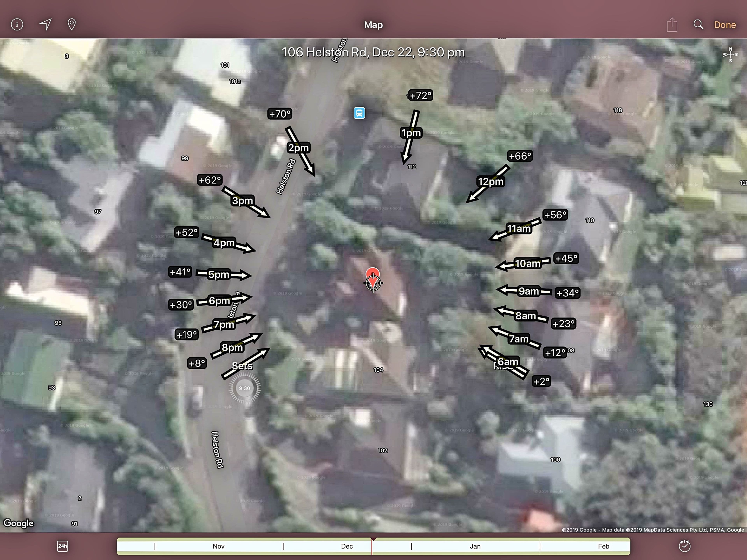Viewport: 747px width, 560px height.
Task: Tap the +45° elevation label
Action: [566, 258]
